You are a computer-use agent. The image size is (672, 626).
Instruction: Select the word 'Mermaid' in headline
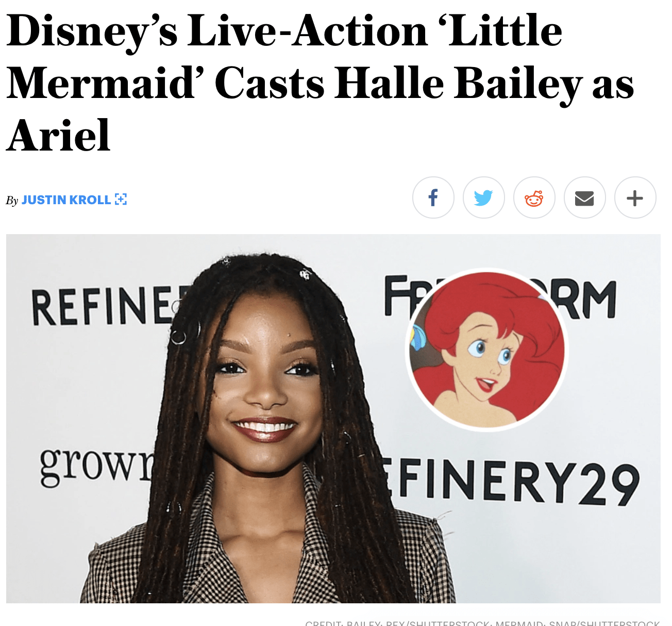point(101,83)
